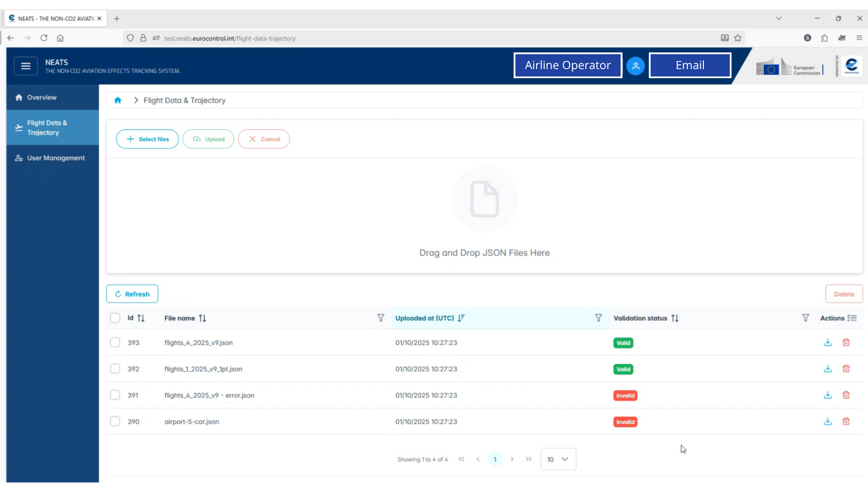The image size is (868, 488).
Task: Select the checkbox for row 393
Action: pyautogui.click(x=115, y=343)
